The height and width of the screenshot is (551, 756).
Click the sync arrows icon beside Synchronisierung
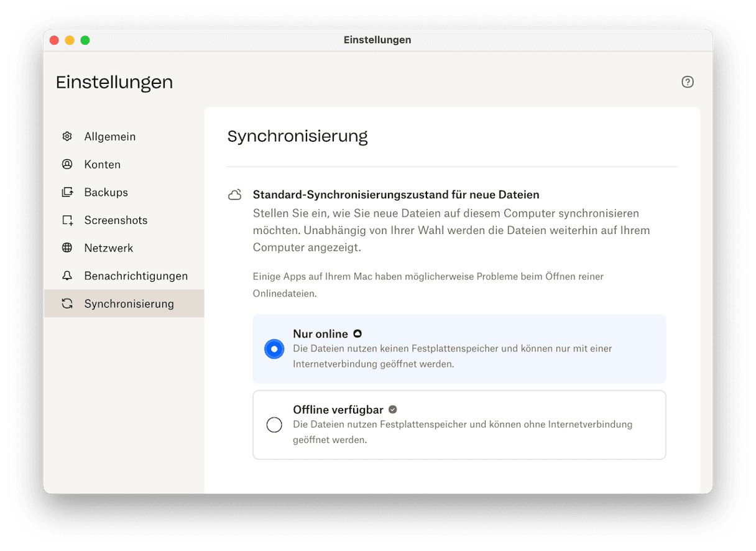coord(67,303)
